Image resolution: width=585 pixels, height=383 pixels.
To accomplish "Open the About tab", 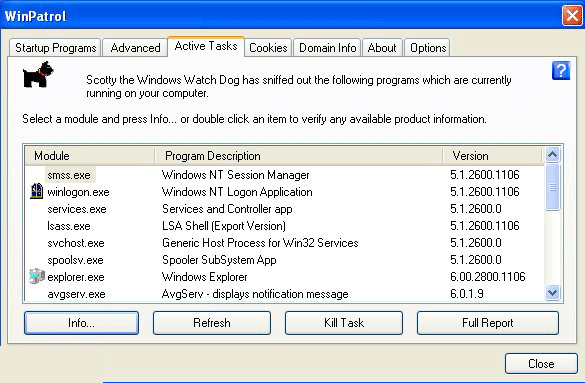I will coord(382,48).
